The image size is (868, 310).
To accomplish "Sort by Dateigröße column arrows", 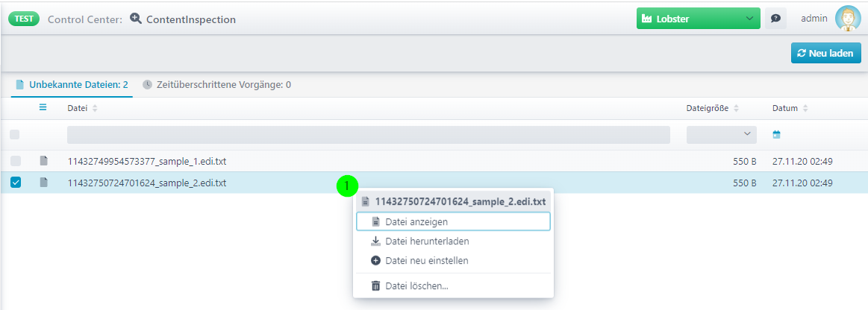I will (x=736, y=109).
